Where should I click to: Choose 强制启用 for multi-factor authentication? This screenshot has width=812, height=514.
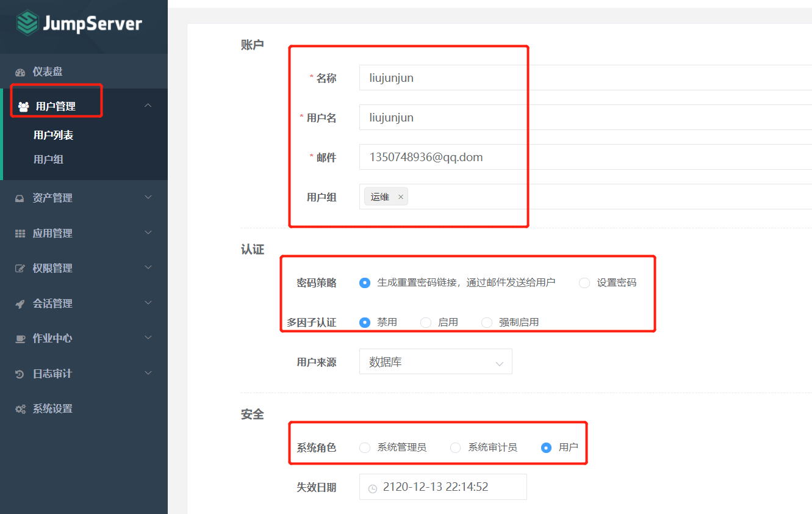[487, 322]
